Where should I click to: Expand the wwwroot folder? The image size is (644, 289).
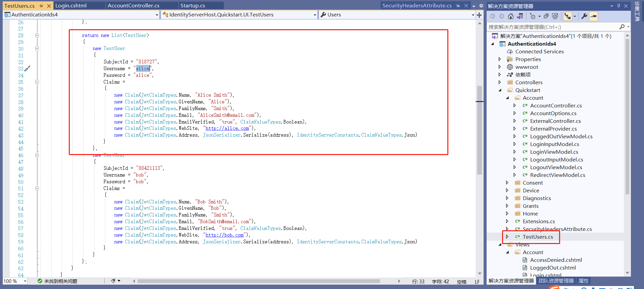[x=500, y=67]
